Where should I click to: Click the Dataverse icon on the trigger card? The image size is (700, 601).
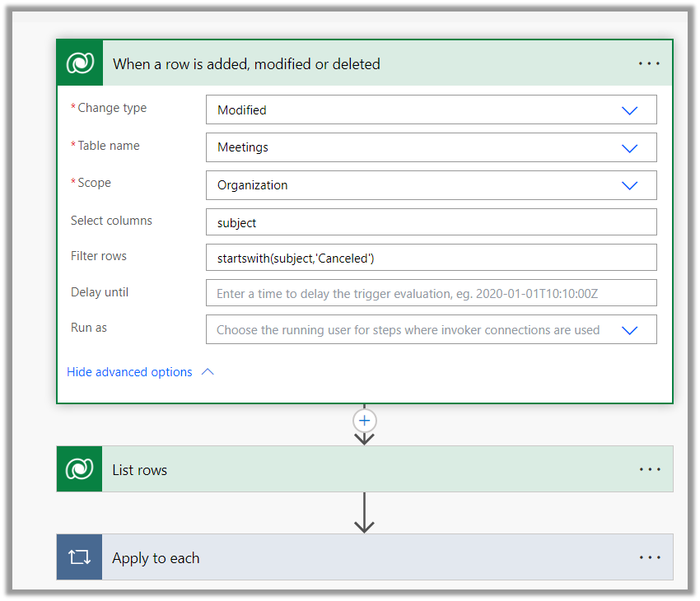80,63
